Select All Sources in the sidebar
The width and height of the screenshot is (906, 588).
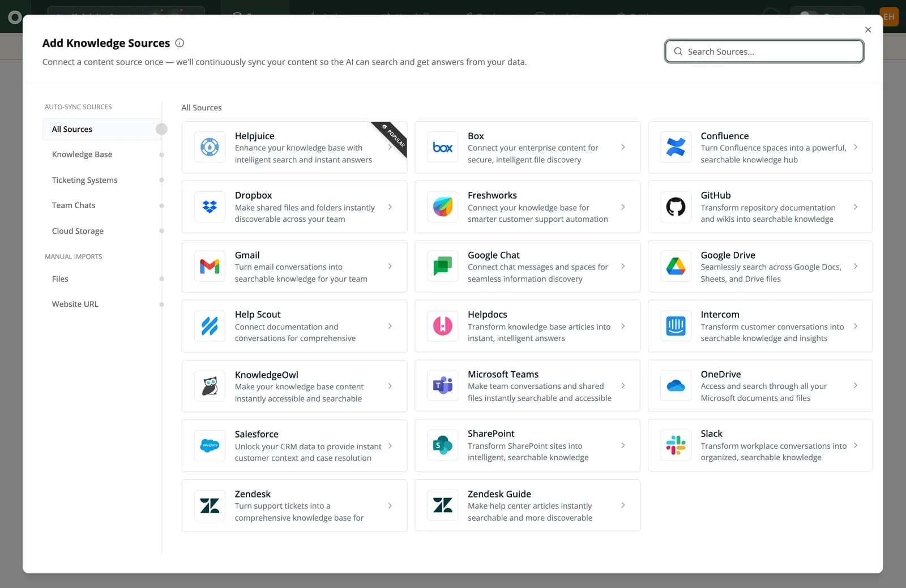pos(101,129)
